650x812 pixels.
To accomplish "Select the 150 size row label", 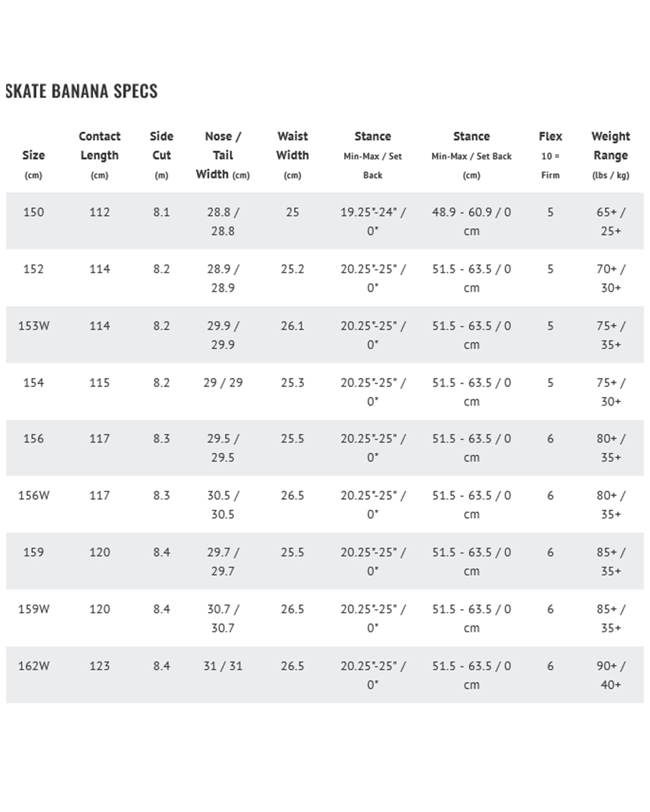I will click(x=34, y=212).
